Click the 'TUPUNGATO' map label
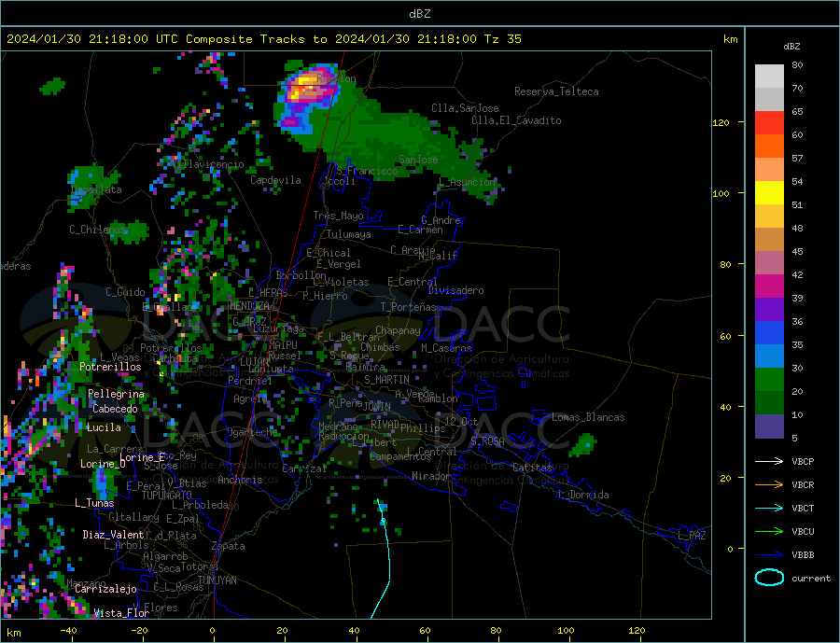The image size is (840, 643). (167, 496)
